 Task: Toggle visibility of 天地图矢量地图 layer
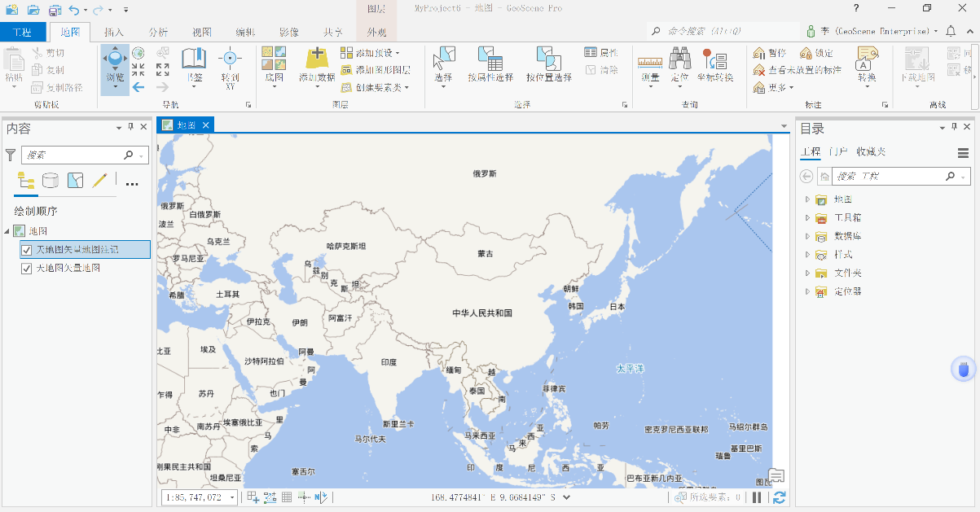point(27,268)
